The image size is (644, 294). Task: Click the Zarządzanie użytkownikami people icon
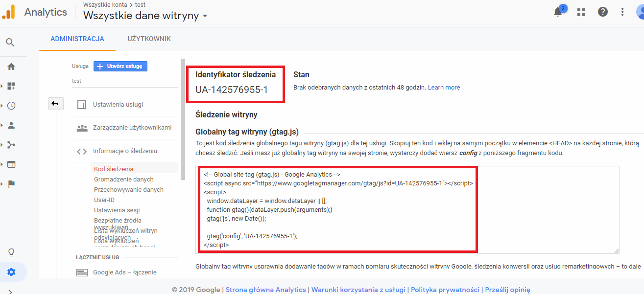point(82,128)
